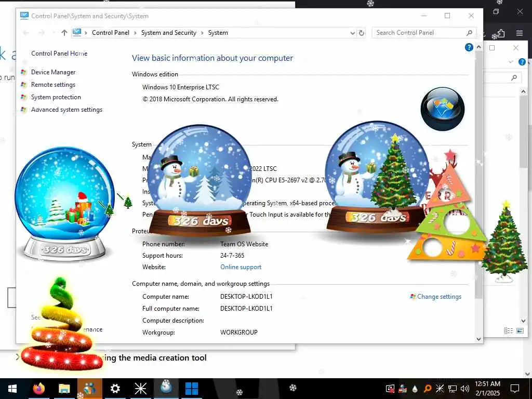Click the snowflake icon in the system tray

coord(440,389)
